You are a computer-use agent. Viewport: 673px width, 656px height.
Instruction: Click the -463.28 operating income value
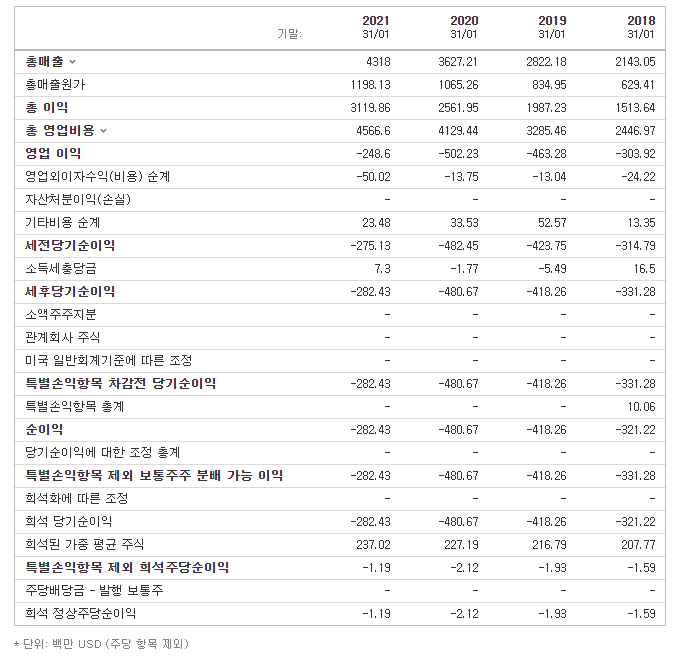point(546,154)
